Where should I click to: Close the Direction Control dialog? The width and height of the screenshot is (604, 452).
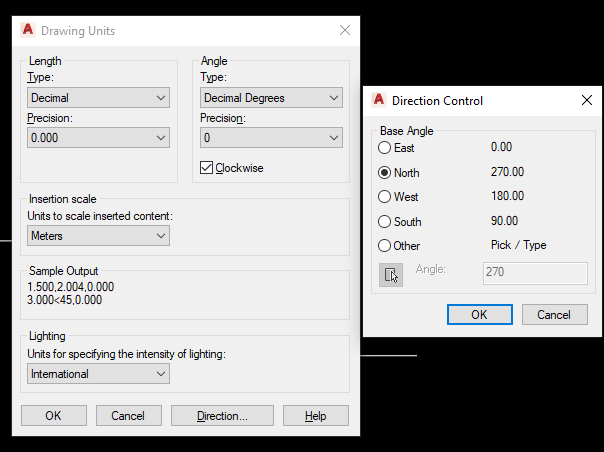click(x=587, y=100)
